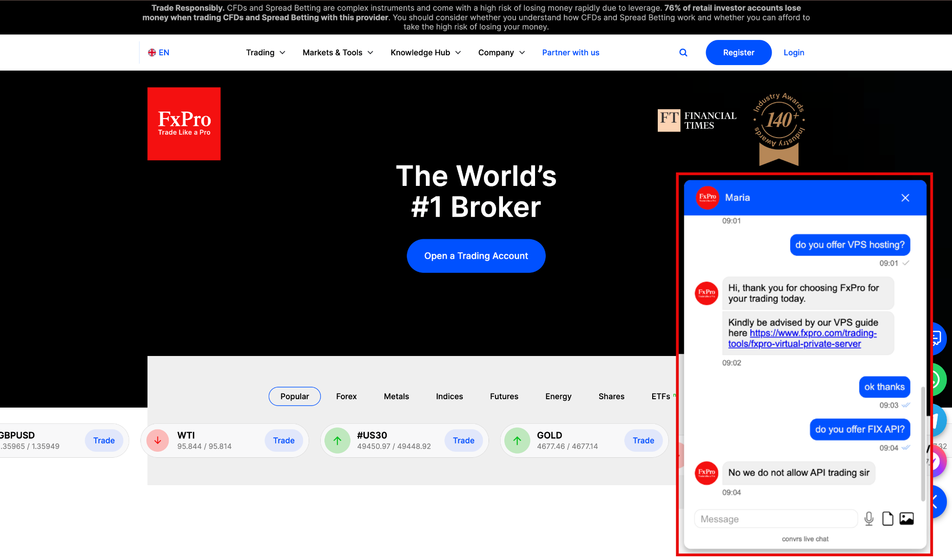The width and height of the screenshot is (952, 560).
Task: Expand the Markets & Tools dropdown
Action: (338, 53)
